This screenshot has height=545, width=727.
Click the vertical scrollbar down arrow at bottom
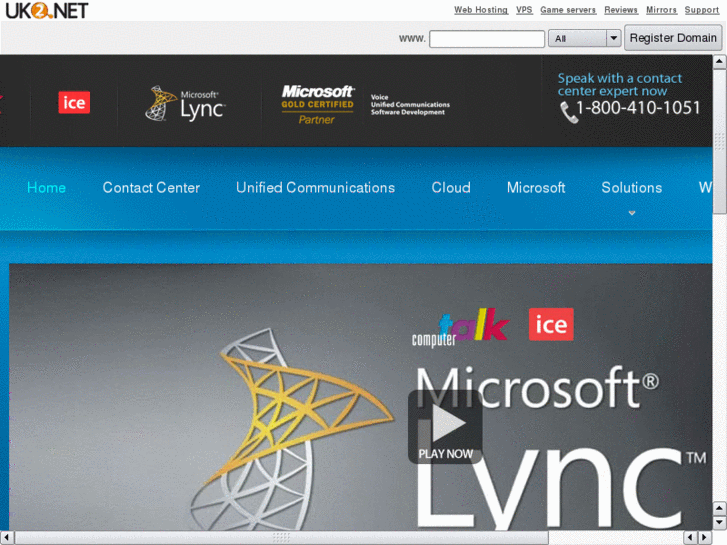click(720, 523)
